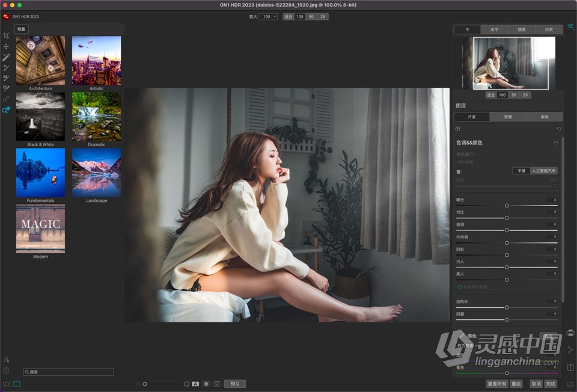Toggle the 手册 (manual) mode option
577x392 pixels.
point(521,170)
